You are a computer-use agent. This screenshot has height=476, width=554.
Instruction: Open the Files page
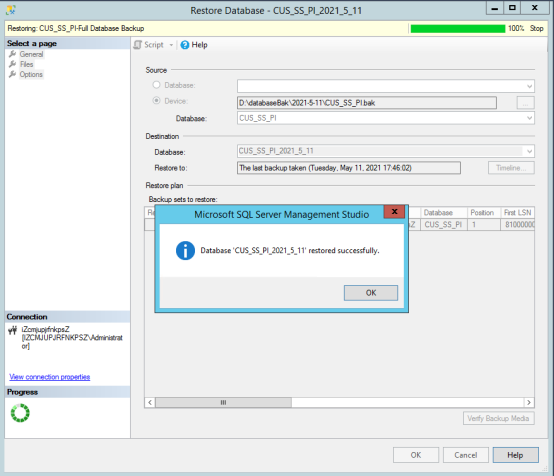click(26, 64)
